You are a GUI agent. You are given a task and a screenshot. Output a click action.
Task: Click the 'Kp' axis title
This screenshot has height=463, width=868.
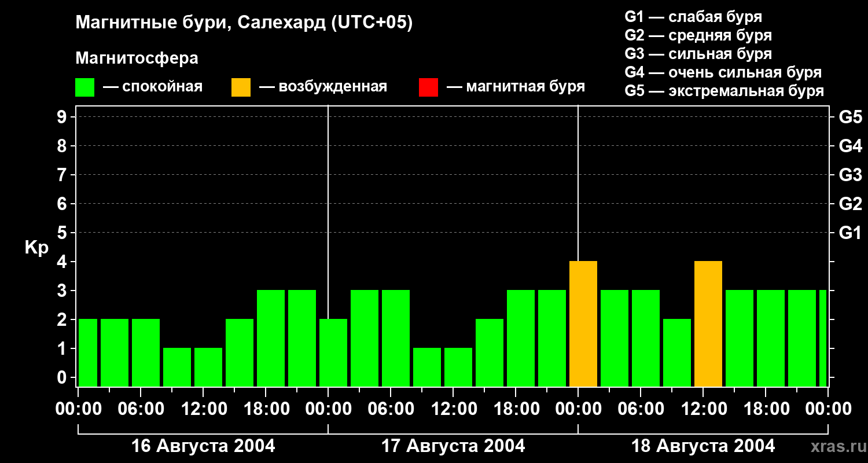click(x=37, y=248)
